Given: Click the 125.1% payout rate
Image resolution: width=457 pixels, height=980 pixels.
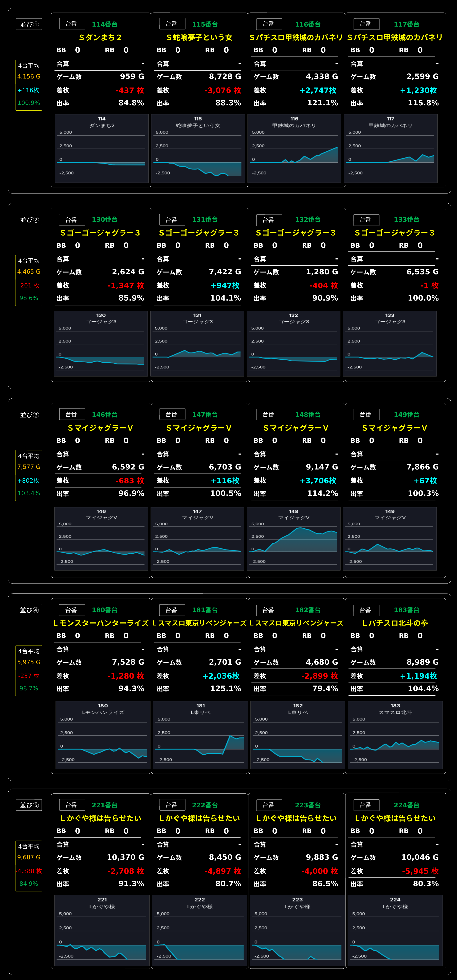Looking at the screenshot, I should [226, 688].
